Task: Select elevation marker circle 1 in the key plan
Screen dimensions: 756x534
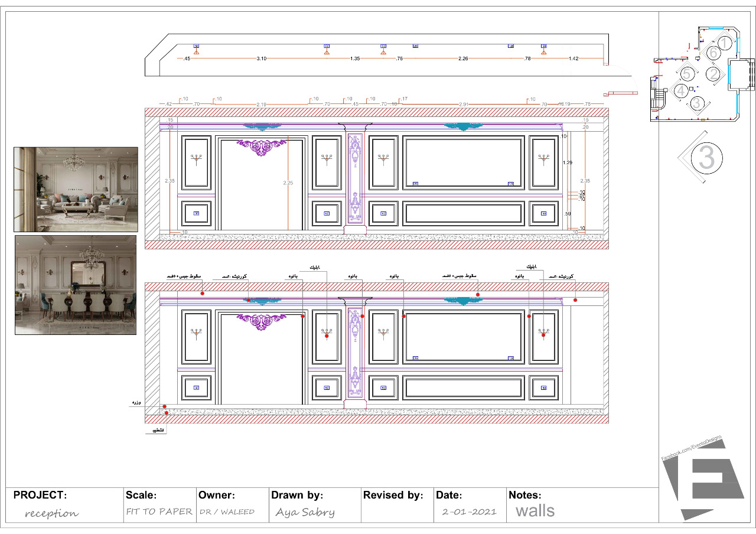Action: coord(725,43)
